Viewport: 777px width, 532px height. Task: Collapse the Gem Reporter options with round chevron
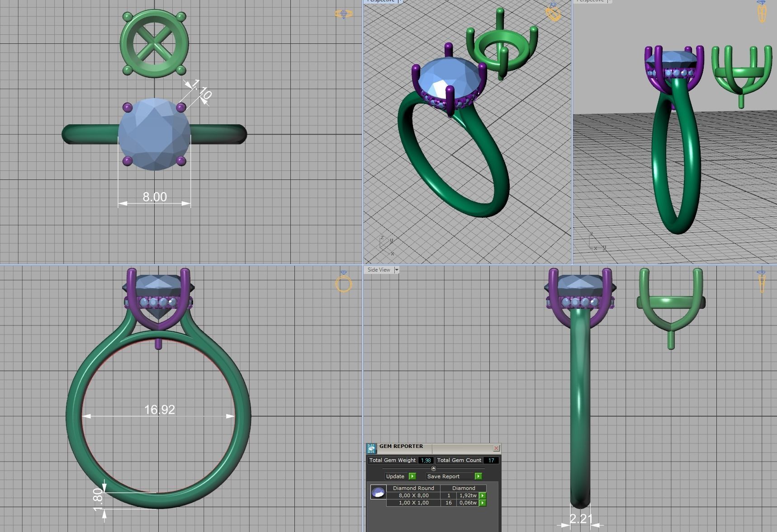[x=434, y=468]
